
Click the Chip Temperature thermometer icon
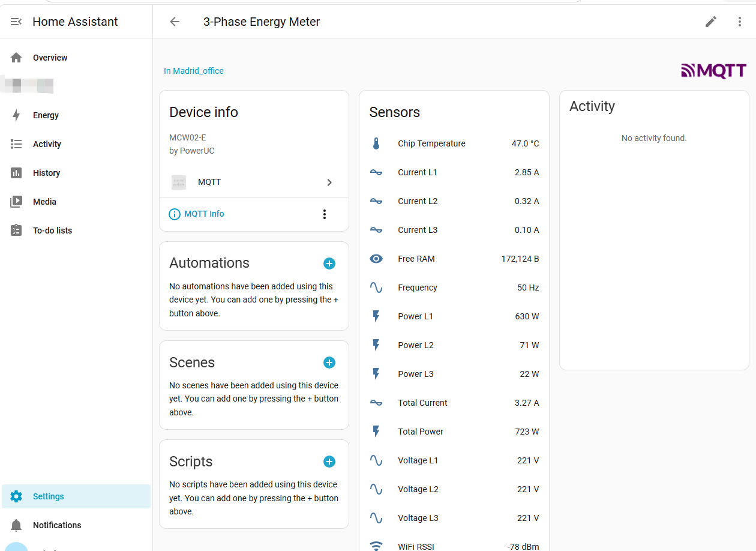coord(376,143)
